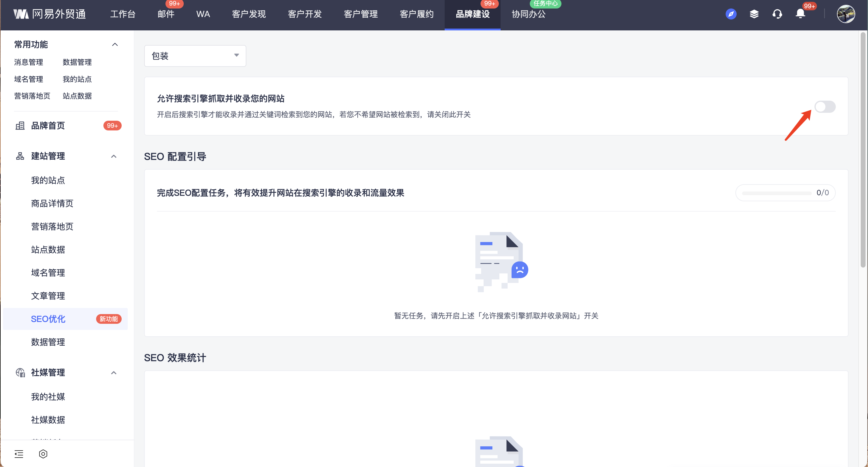868x467 pixels.
Task: Go to 品牌首页 in sidebar
Action: coord(48,126)
